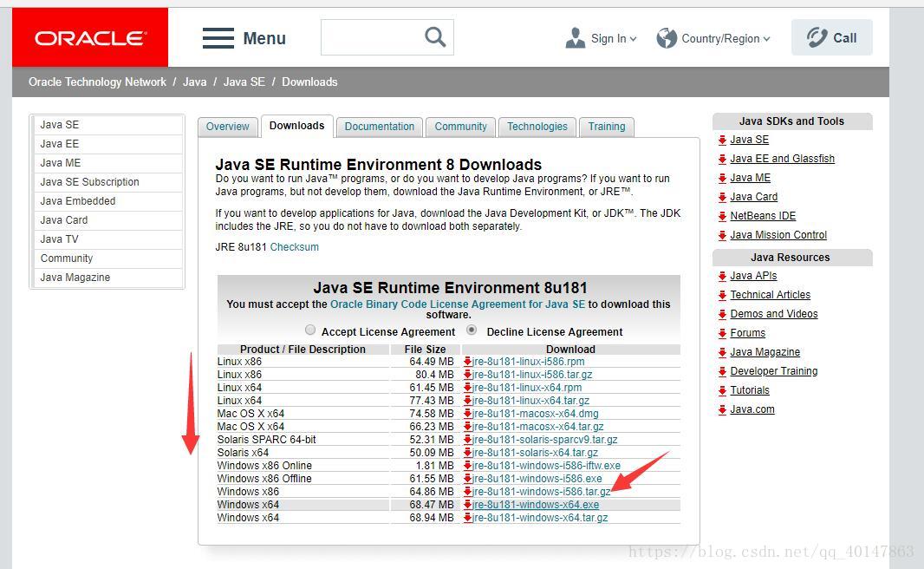Download jre-8u181-windows-i586.exe
The width and height of the screenshot is (924, 569).
(537, 478)
